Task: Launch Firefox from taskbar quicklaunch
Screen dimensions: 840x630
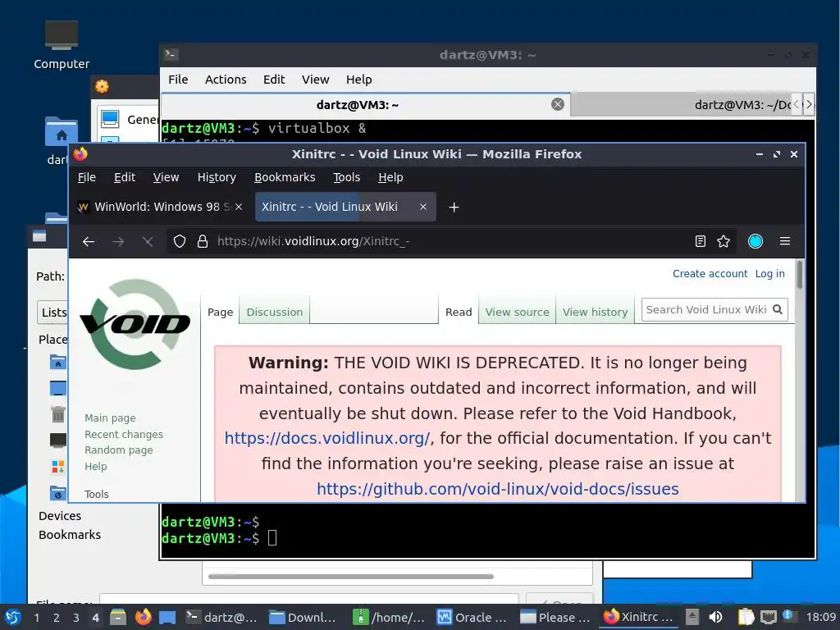Action: pyautogui.click(x=143, y=618)
